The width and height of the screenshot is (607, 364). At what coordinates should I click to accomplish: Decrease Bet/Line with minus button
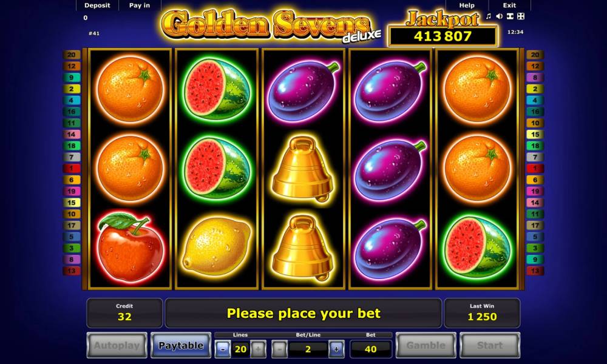point(279,349)
